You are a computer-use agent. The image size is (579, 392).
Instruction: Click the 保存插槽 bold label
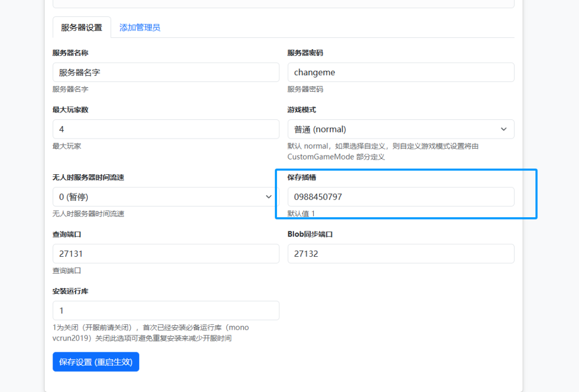click(301, 178)
